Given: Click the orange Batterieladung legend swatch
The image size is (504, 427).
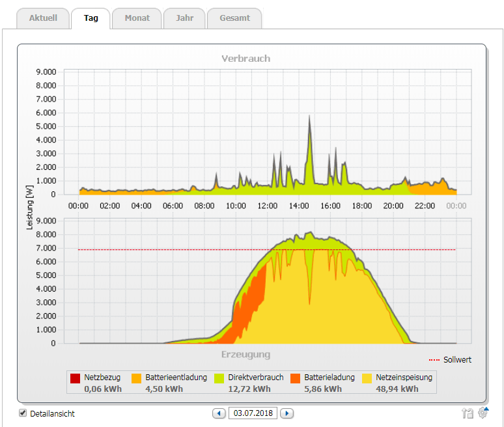Looking at the screenshot, I should 295,378.
